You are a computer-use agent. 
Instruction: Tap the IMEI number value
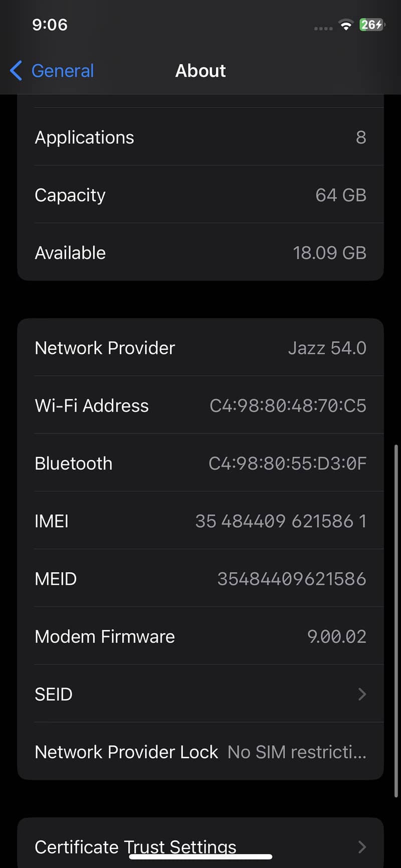point(281,521)
